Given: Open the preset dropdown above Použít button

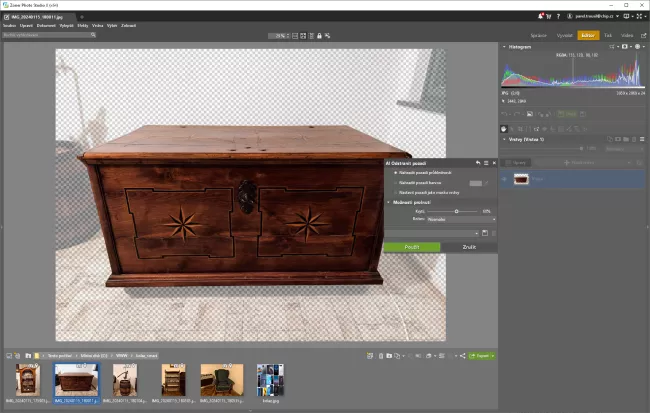Looking at the screenshot, I should [430, 233].
